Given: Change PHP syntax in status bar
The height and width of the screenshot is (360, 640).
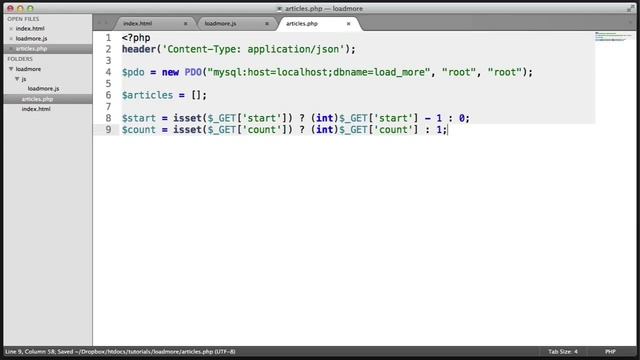Looking at the screenshot, I should pyautogui.click(x=610, y=351).
